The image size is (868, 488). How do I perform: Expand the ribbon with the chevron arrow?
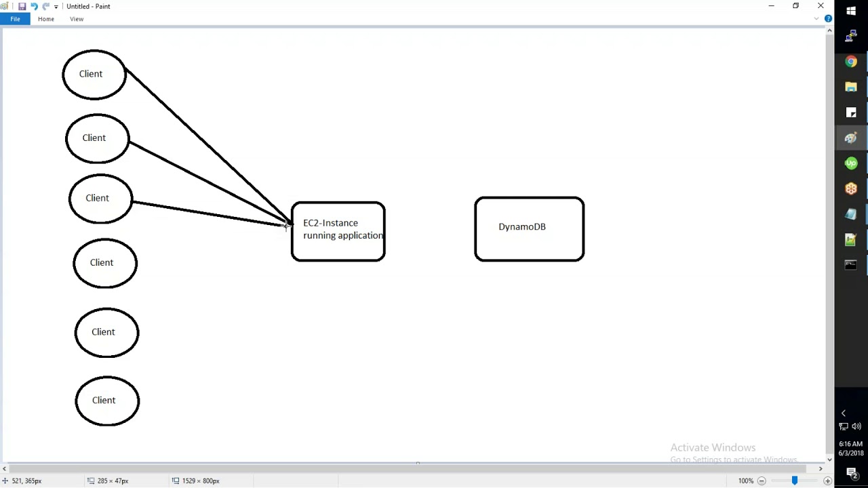[x=816, y=19]
